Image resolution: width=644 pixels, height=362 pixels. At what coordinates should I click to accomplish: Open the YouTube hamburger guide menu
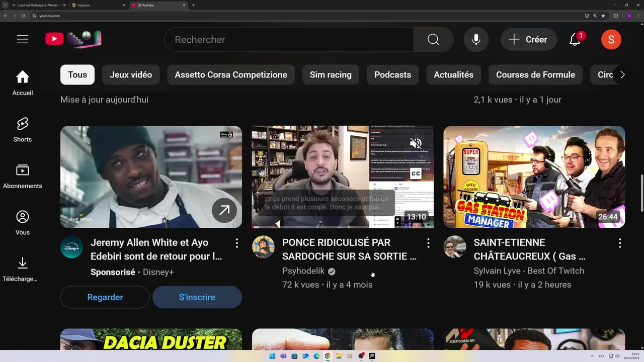(23, 39)
